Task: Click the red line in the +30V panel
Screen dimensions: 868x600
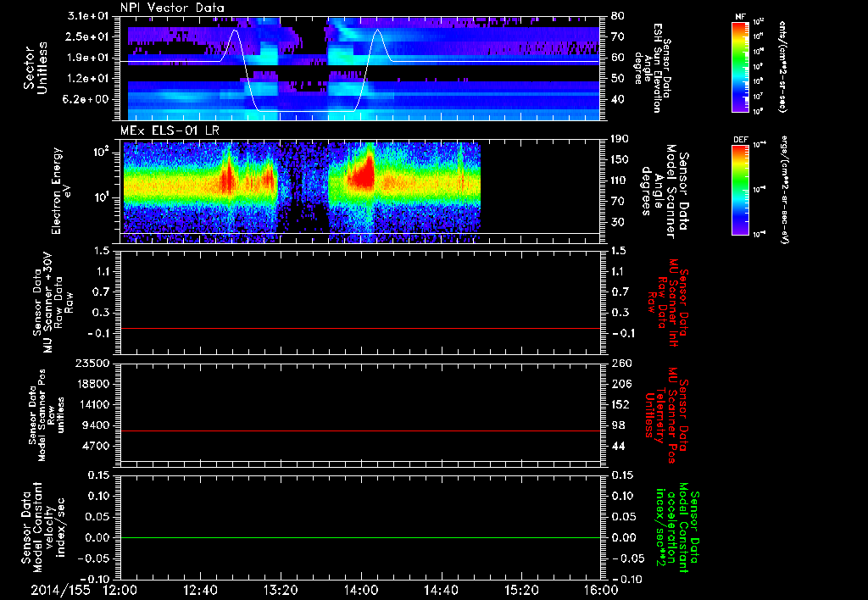Action: click(x=360, y=328)
